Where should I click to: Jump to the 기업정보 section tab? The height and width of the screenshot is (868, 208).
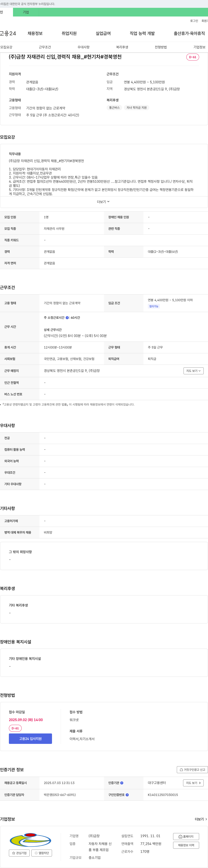199,47
